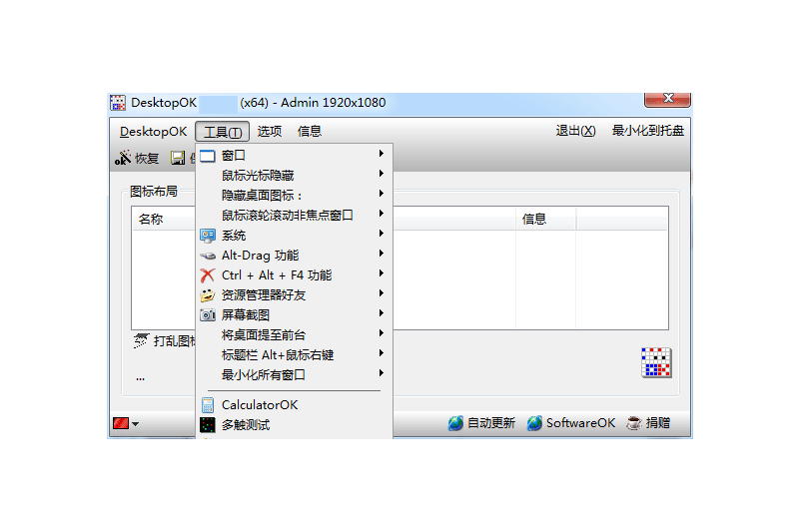Select Ctrl + Alt + F4 功能 entry
Viewport: 799px width, 532px height.
294,275
